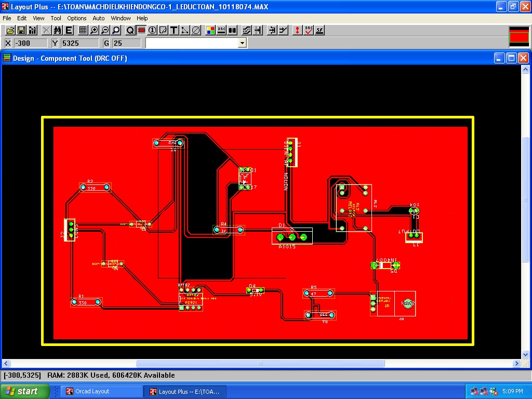Click the Save design icon

(21, 31)
